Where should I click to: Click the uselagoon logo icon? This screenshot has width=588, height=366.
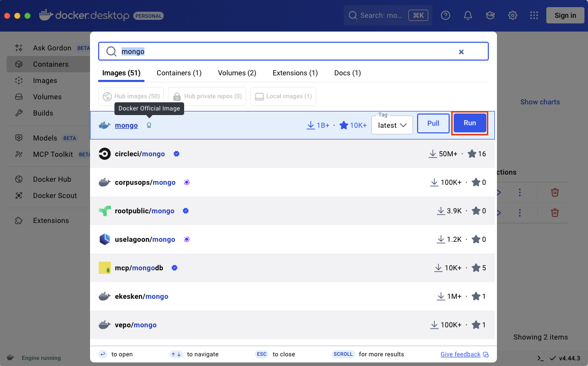click(105, 239)
